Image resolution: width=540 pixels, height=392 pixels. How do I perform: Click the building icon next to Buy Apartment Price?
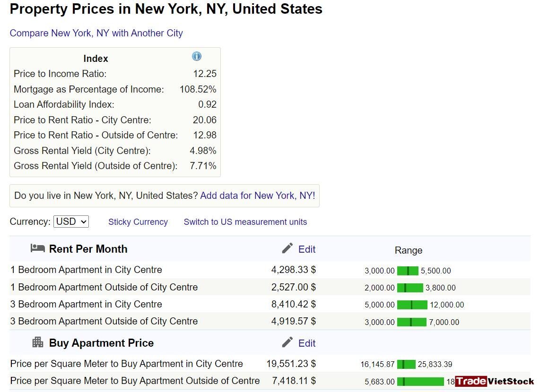(37, 342)
